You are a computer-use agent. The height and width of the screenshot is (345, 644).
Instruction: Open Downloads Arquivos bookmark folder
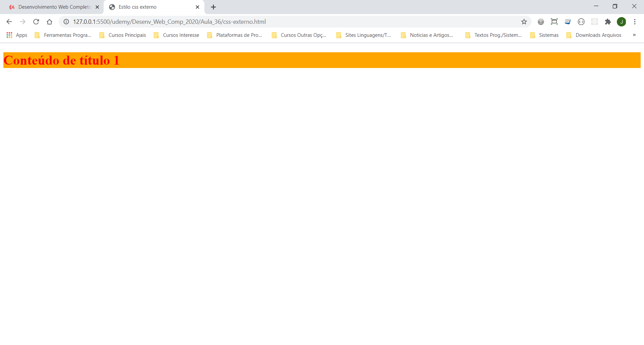[x=594, y=35]
